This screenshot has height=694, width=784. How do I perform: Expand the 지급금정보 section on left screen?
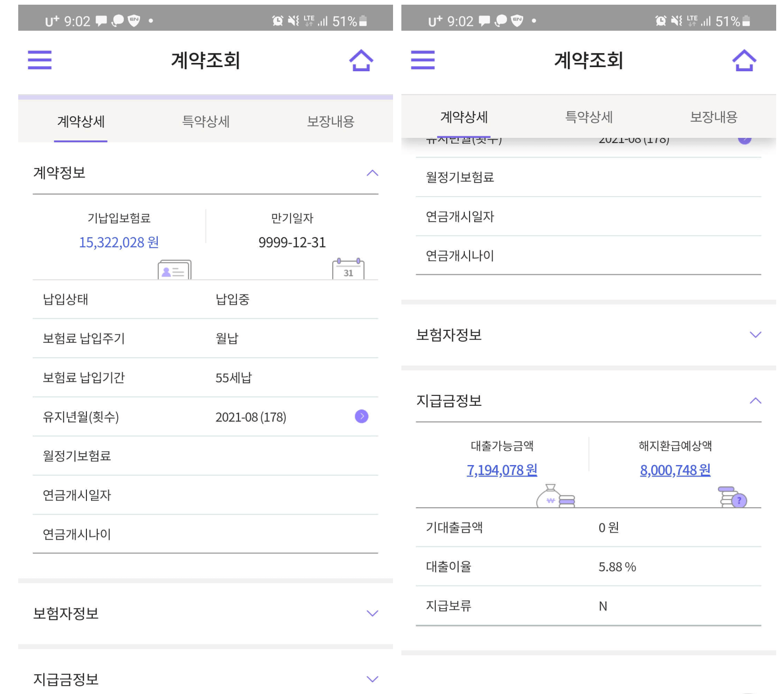372,678
